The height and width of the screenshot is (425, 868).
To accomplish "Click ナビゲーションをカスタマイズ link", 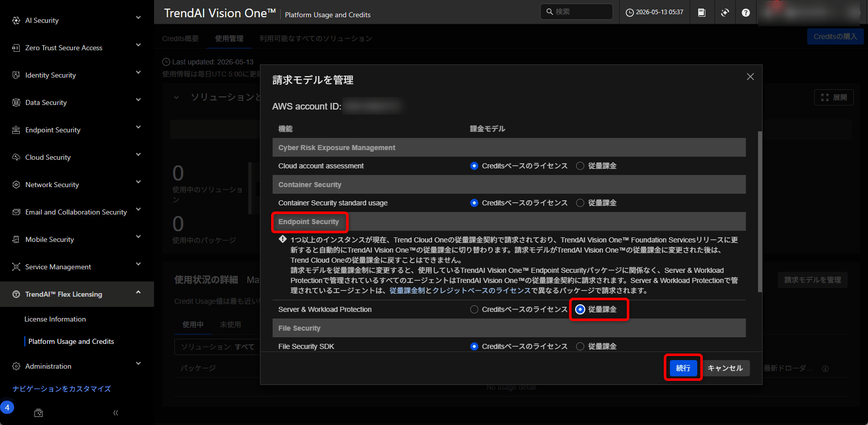I will pos(62,389).
